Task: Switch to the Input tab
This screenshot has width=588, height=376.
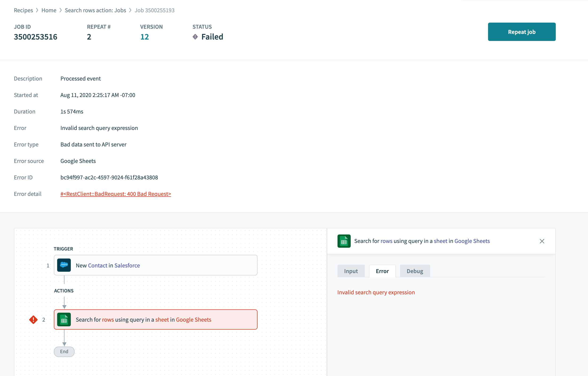Action: [351, 271]
